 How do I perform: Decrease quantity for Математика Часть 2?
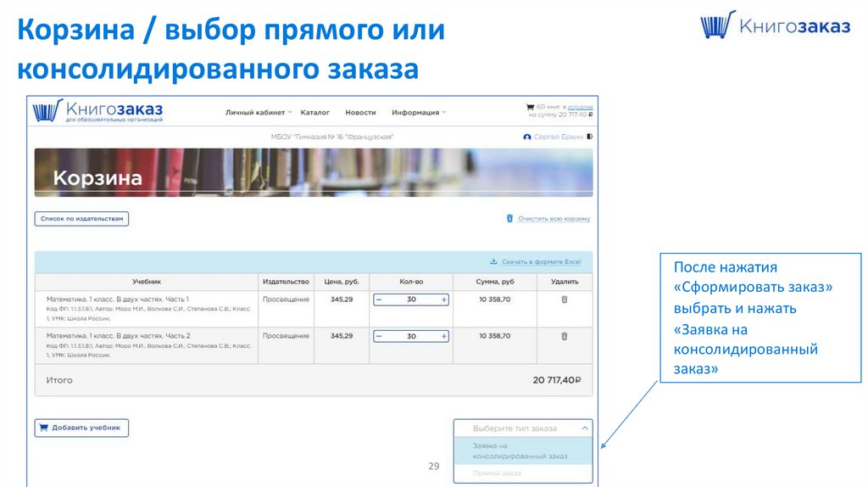379,336
